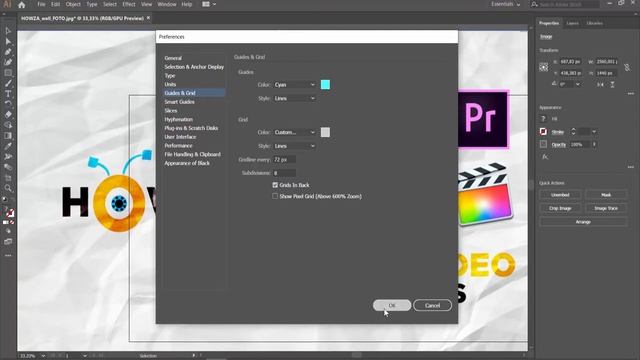
Task: Select the Selection tool arrow
Action: [x=8, y=31]
